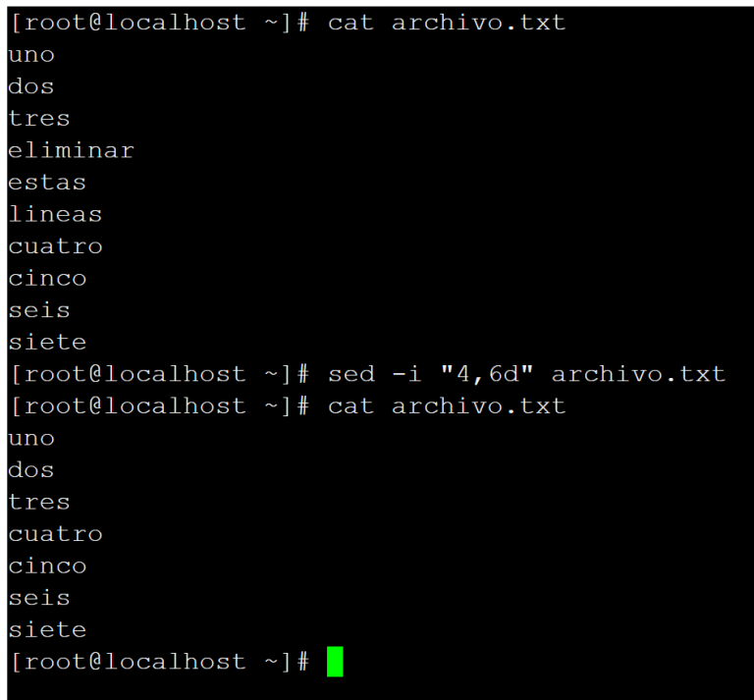This screenshot has height=700, width=754.
Task: Click the first uno output line
Action: [x=31, y=55]
